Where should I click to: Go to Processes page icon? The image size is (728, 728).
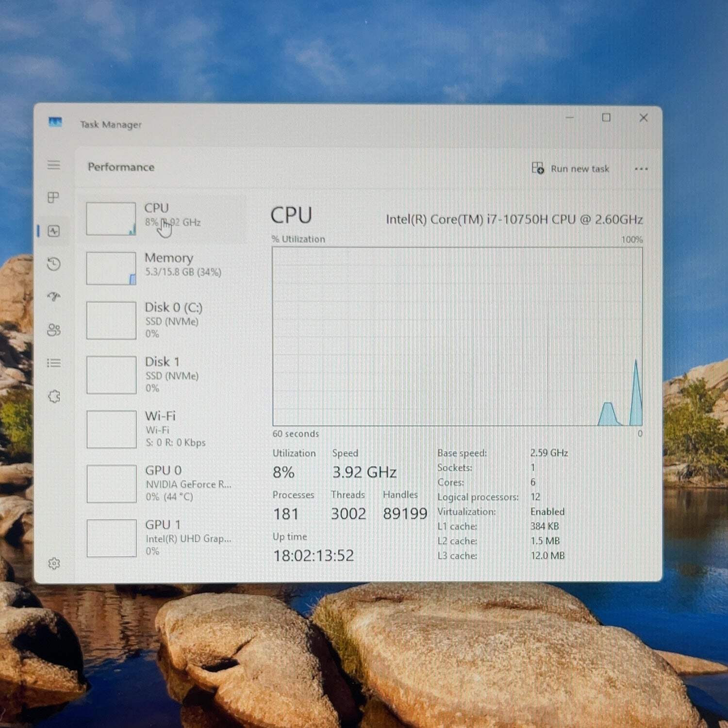[x=53, y=197]
